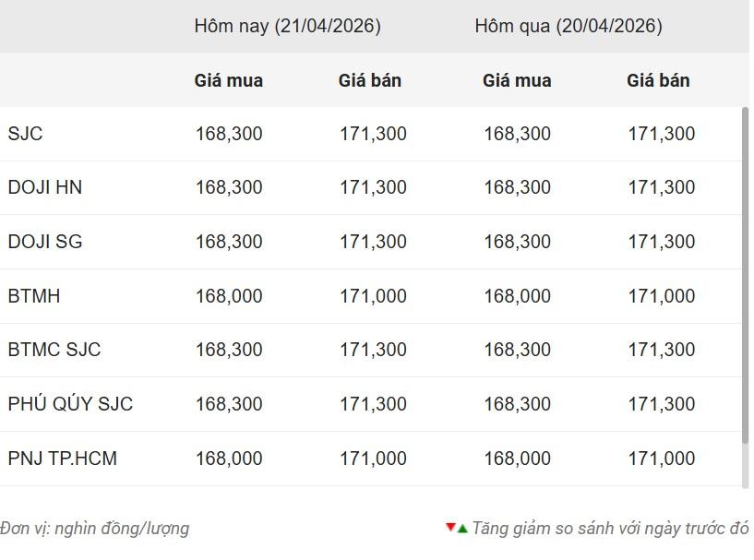Click BTMH's sell price for yesterday
This screenshot has height=560, width=754.
pyautogui.click(x=661, y=296)
